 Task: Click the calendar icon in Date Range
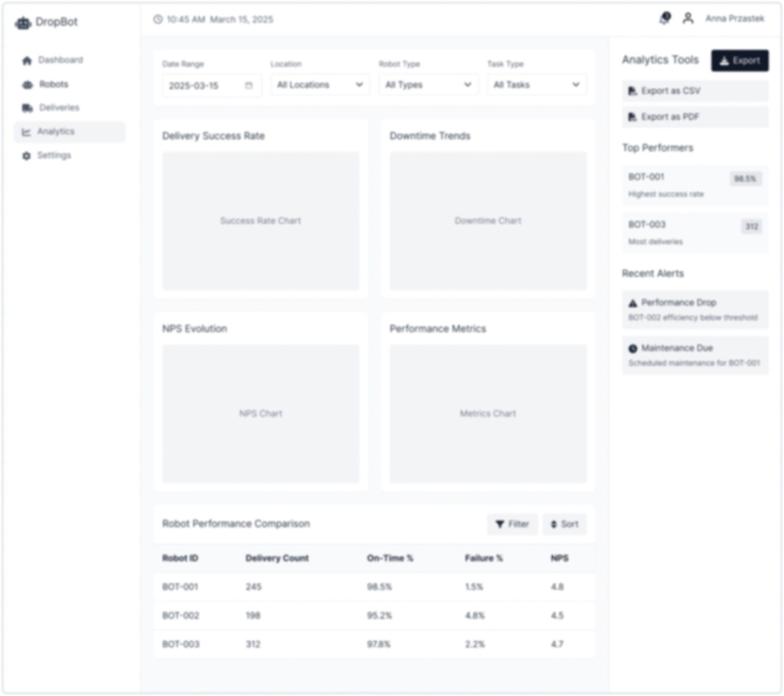click(x=249, y=86)
